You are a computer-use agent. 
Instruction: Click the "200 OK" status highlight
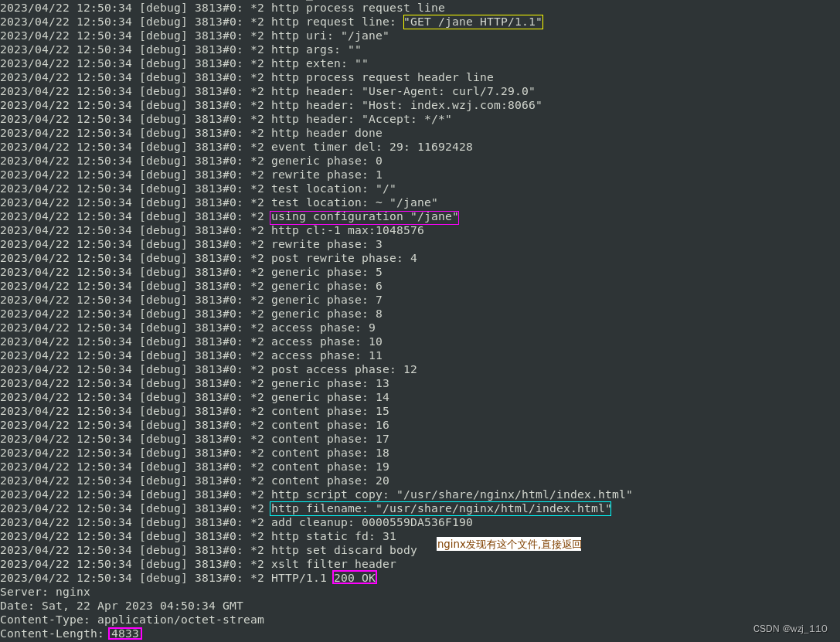click(x=354, y=578)
